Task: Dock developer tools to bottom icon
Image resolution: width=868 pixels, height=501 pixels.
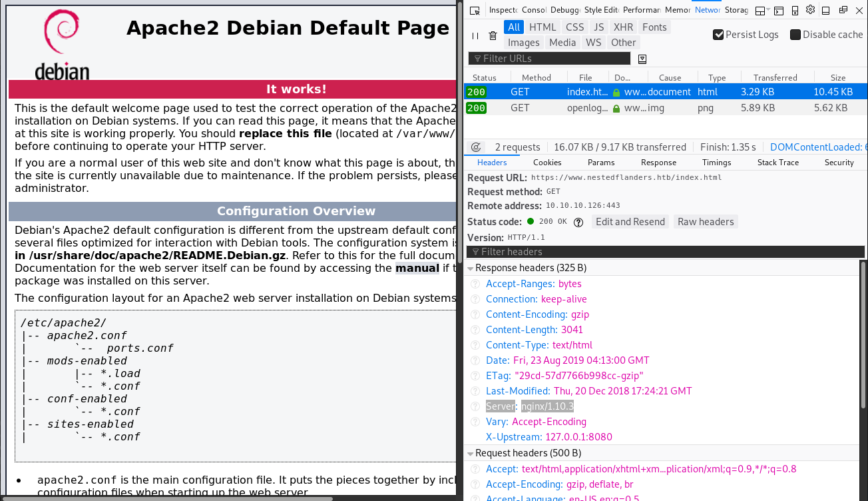Action: [826, 10]
